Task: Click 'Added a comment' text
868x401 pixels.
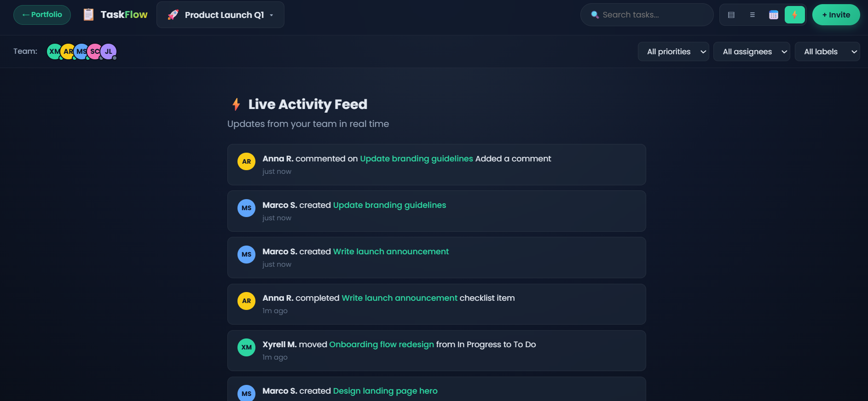Action: click(x=513, y=159)
